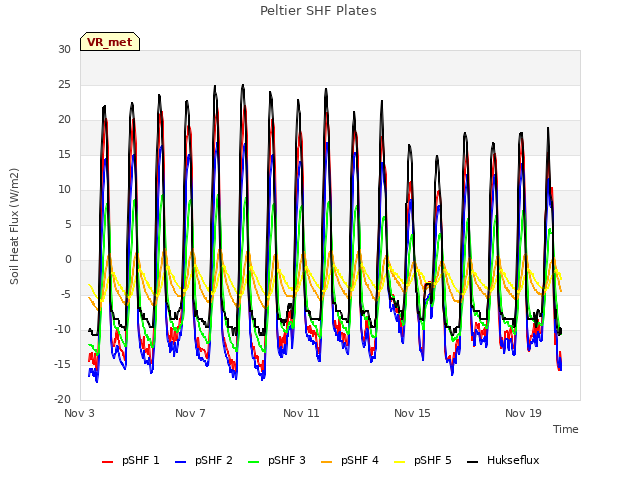Click the Nov 7 x-axis label
This screenshot has height=480, width=640.
click(x=190, y=413)
